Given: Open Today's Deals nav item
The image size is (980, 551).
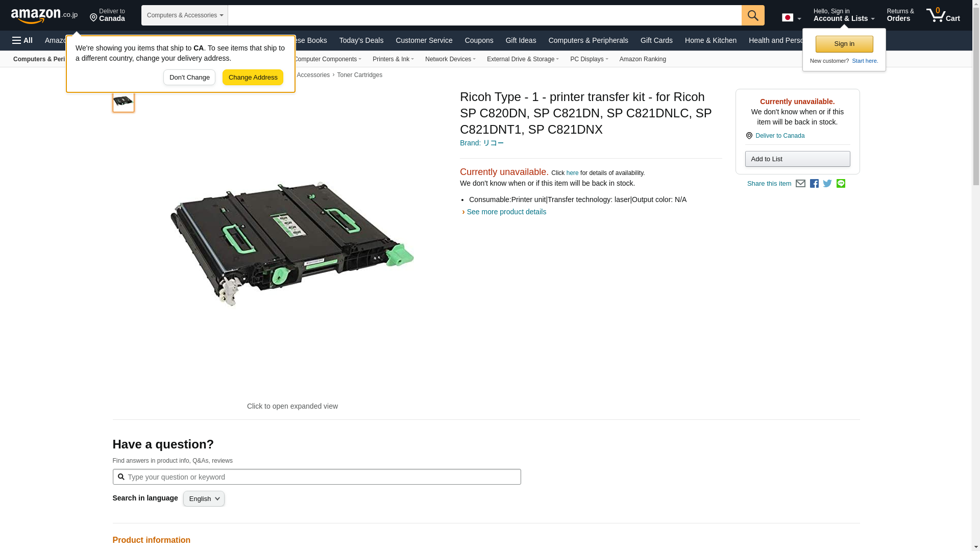Looking at the screenshot, I should click(x=361, y=40).
